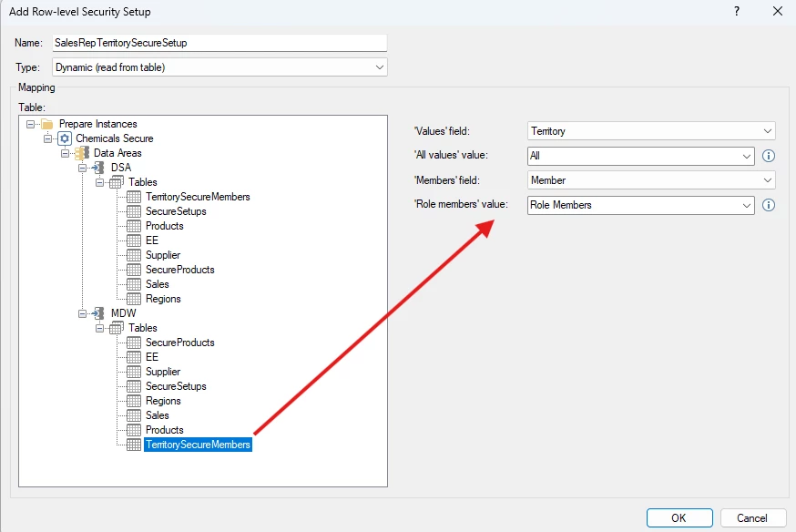Screen dimensions: 796x532
Task: Click the help question mark button
Action: [x=737, y=11]
